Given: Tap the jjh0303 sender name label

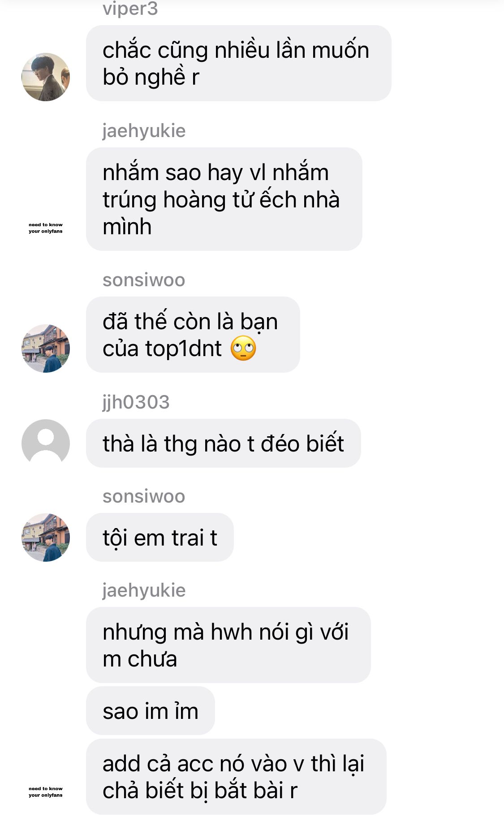Looking at the screenshot, I should 136,402.
